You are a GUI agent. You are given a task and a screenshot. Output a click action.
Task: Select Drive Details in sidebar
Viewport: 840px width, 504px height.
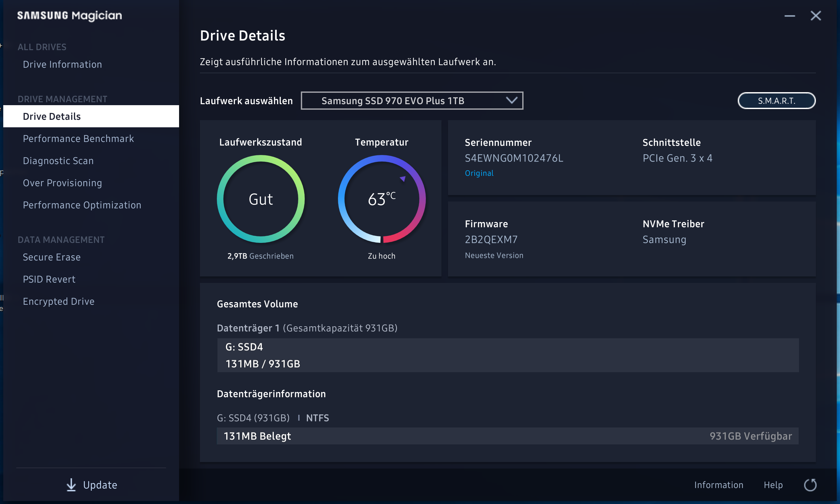pyautogui.click(x=91, y=116)
